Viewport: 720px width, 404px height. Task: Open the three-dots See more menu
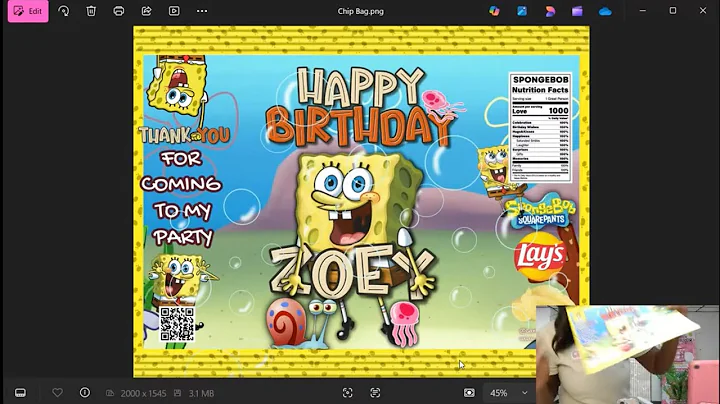(202, 11)
